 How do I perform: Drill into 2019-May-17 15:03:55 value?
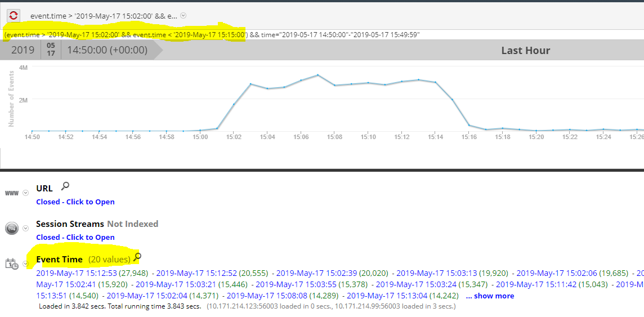[296, 284]
